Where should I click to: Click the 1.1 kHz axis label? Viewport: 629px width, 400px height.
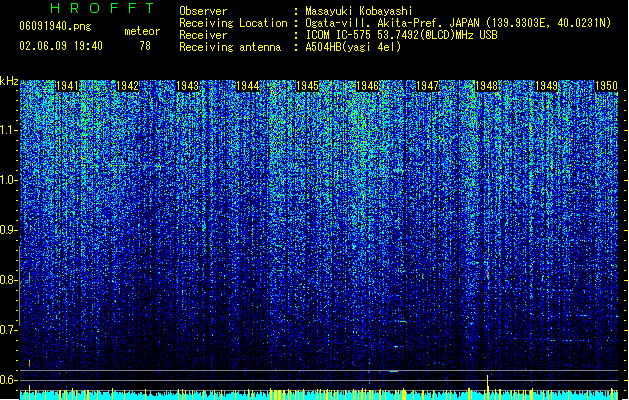point(9,130)
